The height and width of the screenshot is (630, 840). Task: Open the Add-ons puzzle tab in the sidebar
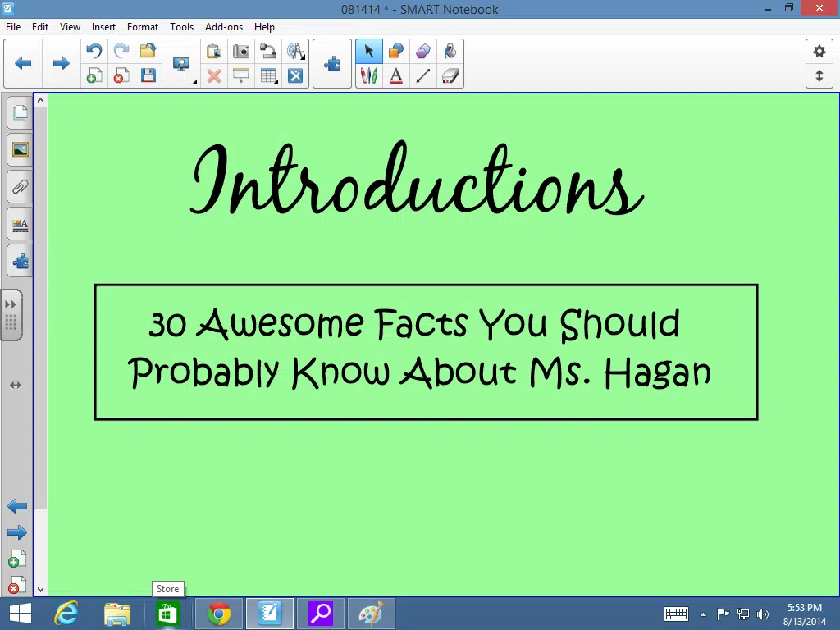[x=20, y=262]
